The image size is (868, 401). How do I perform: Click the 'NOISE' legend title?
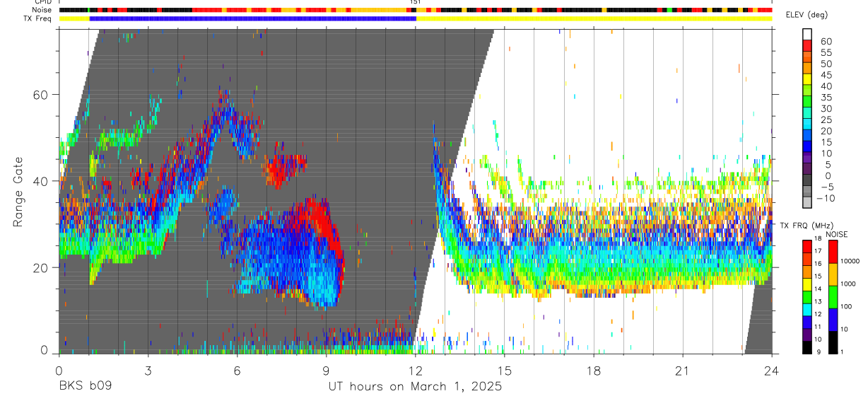(835, 234)
